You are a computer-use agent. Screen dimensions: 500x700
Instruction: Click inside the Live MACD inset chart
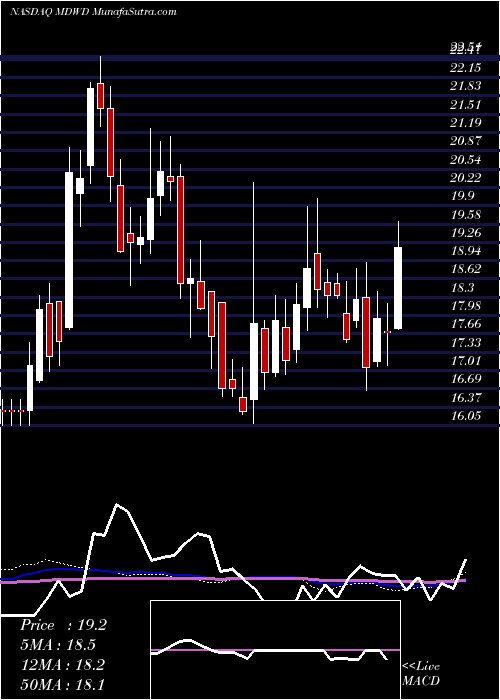275,650
